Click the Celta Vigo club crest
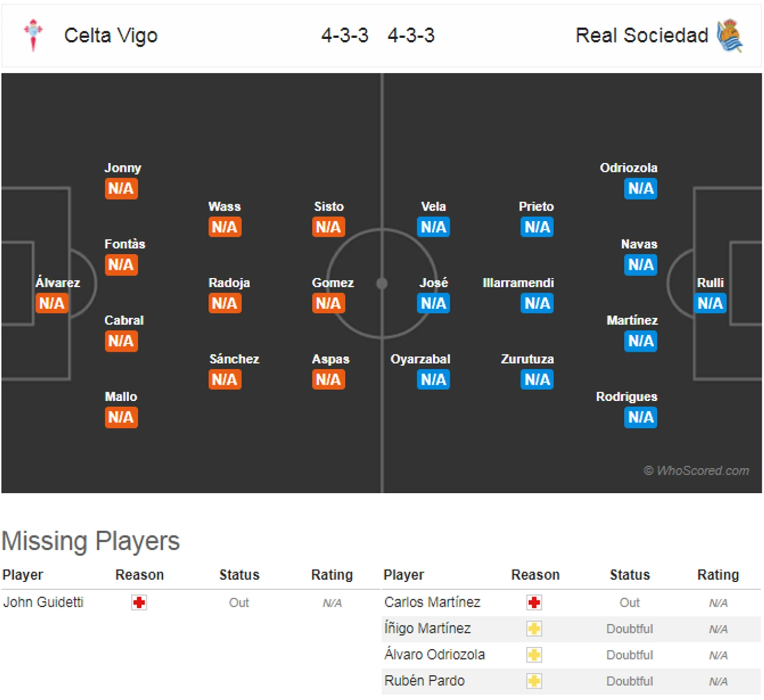The height and width of the screenshot is (700, 764). click(33, 35)
